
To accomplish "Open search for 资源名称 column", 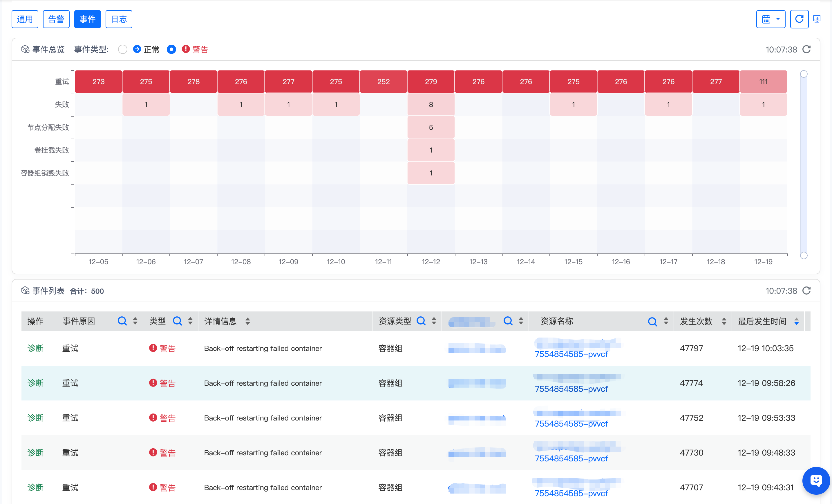I will click(652, 321).
